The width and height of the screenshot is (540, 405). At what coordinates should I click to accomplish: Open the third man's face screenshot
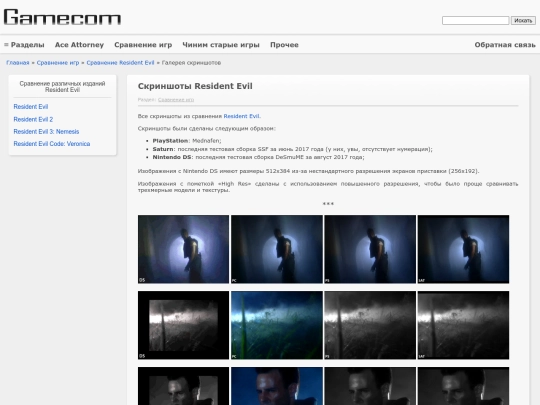tap(370, 386)
